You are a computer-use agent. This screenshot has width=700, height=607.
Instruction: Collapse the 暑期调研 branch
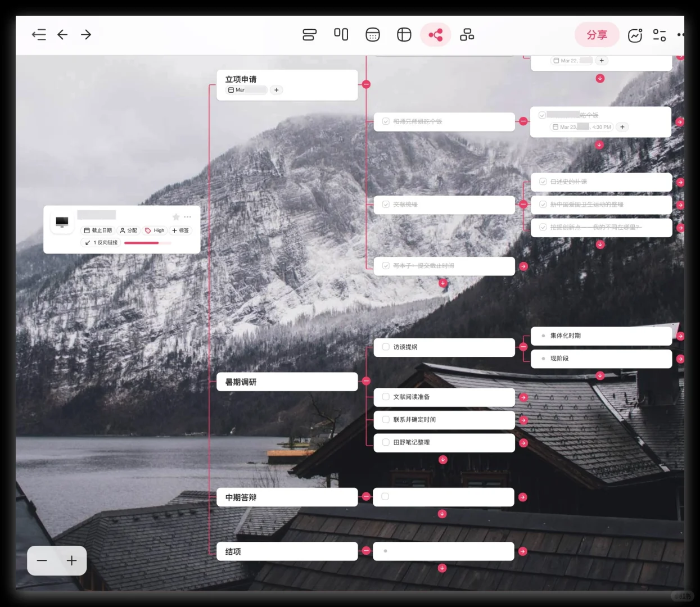coord(367,381)
